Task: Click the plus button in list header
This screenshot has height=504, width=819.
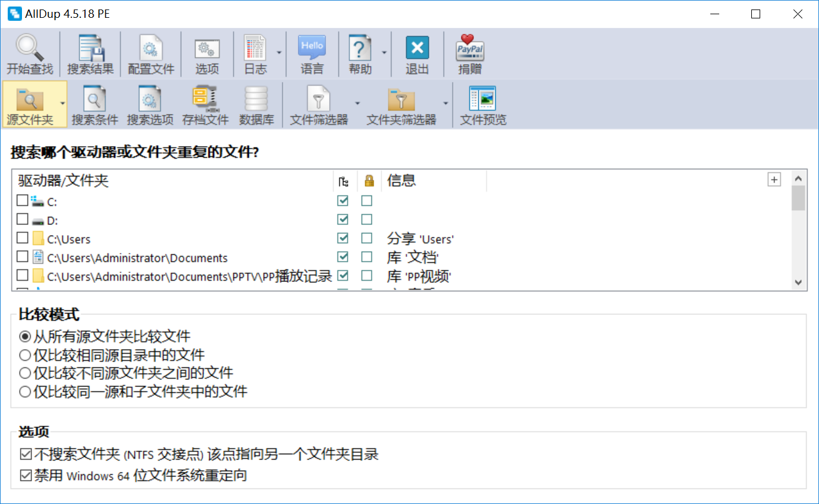Action: click(x=774, y=180)
